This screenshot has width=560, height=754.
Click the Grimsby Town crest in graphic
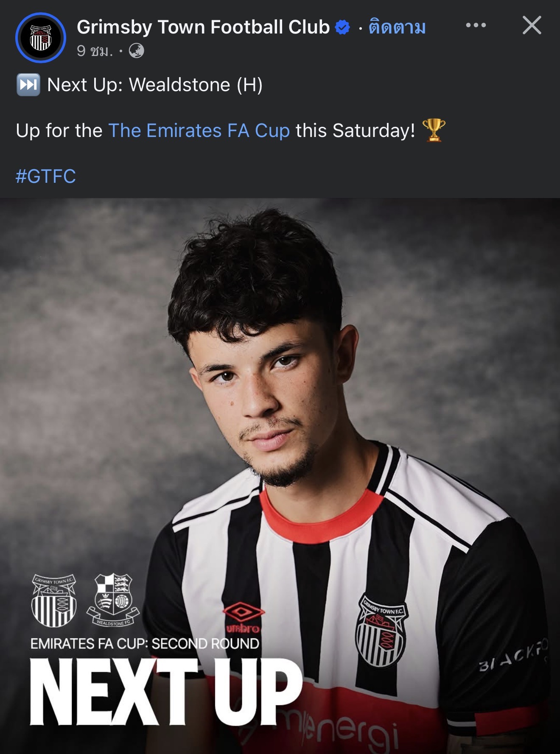pyautogui.click(x=54, y=600)
